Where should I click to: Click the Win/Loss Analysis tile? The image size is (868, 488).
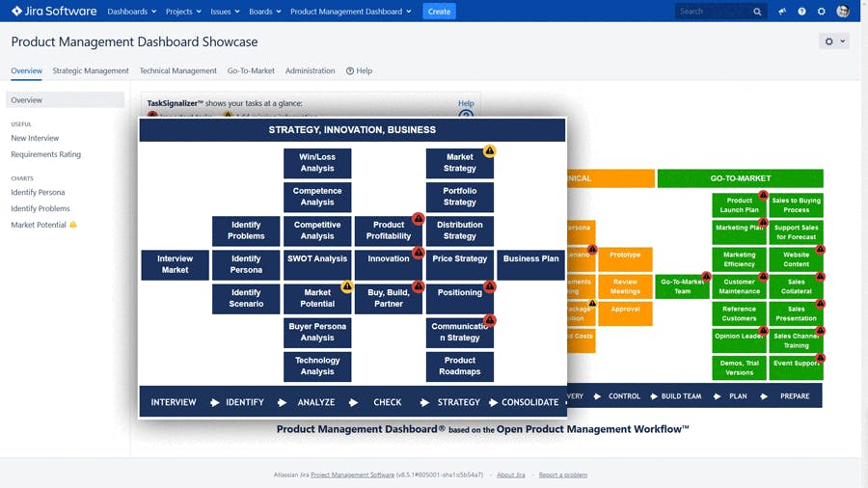[x=317, y=163]
